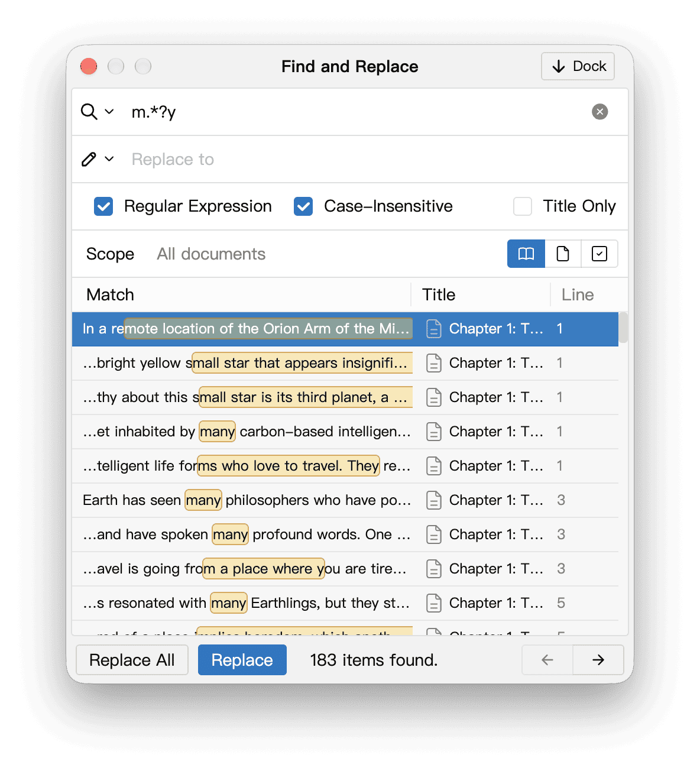This screenshot has height=771, width=700.
Task: Click document icon in 'In a remote location' row
Action: 434,329
